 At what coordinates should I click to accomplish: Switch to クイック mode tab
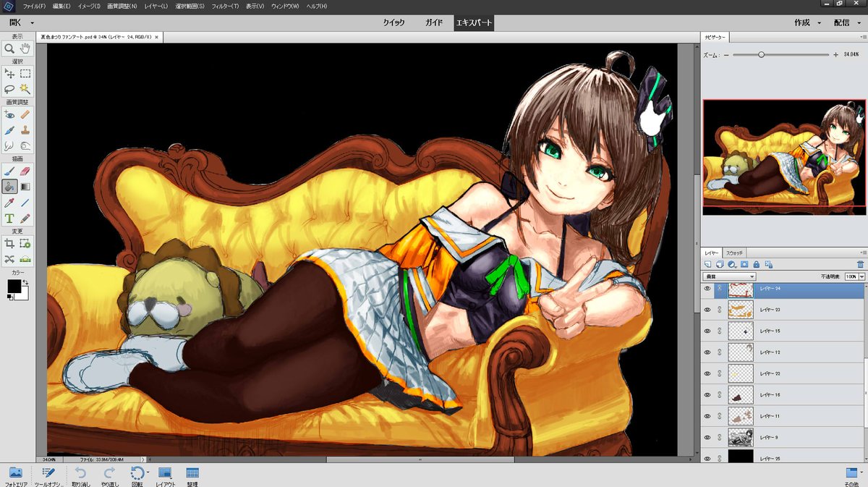tap(394, 22)
